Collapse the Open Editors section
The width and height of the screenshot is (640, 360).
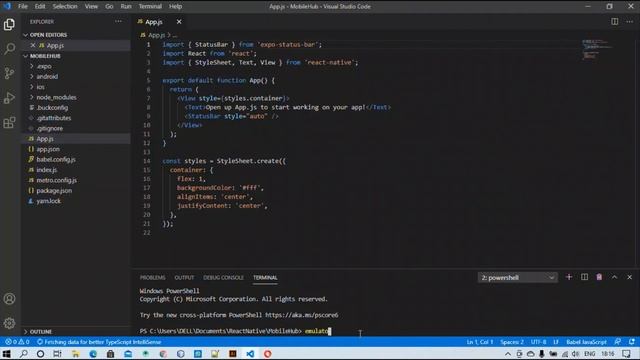click(x=48, y=35)
